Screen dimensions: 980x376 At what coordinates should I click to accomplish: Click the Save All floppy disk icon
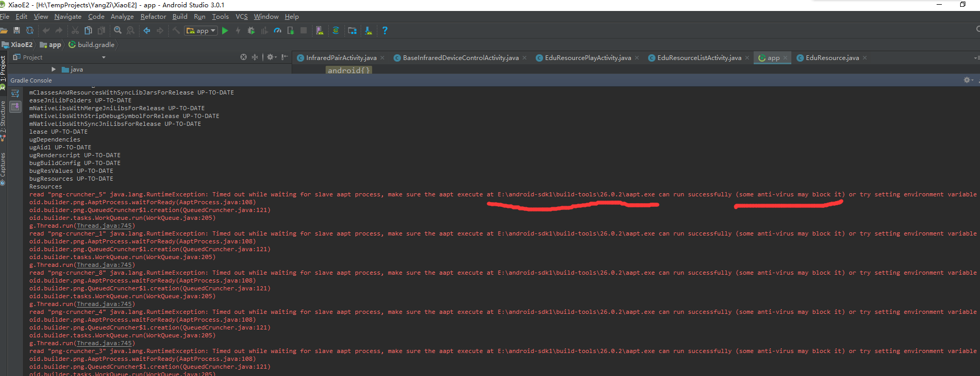(17, 31)
